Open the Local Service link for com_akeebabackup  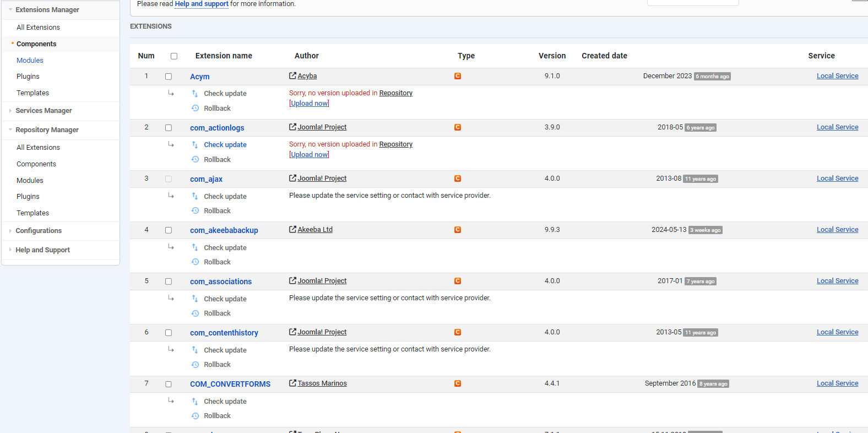(837, 230)
